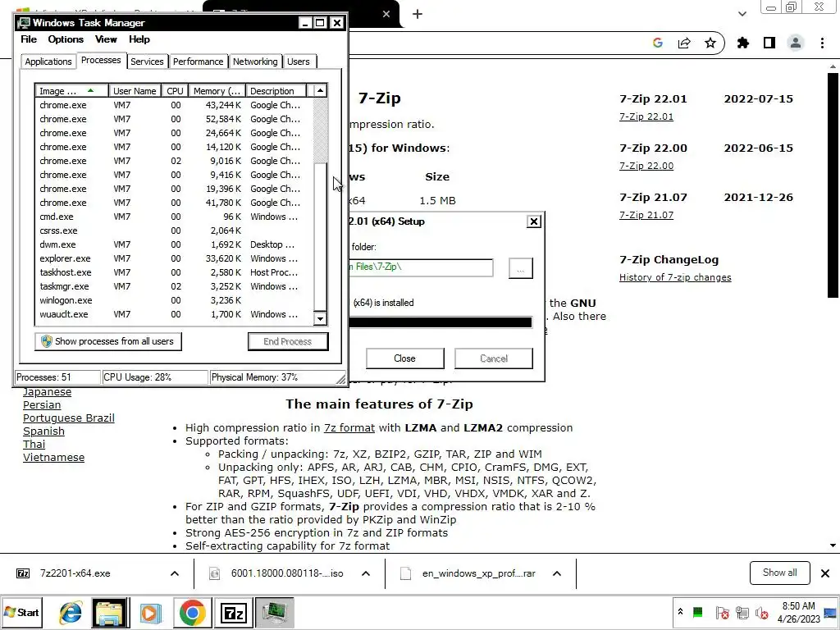Toggle Chrome side panel icon

pyautogui.click(x=769, y=43)
